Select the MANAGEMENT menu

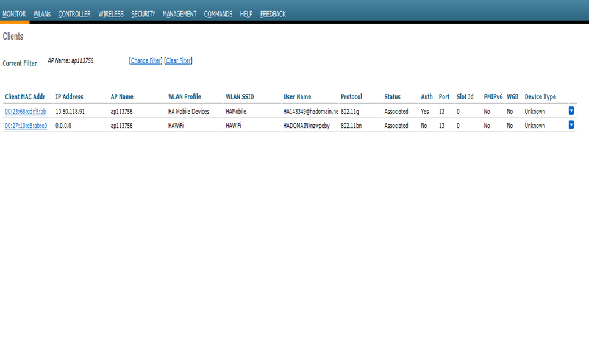coord(179,14)
